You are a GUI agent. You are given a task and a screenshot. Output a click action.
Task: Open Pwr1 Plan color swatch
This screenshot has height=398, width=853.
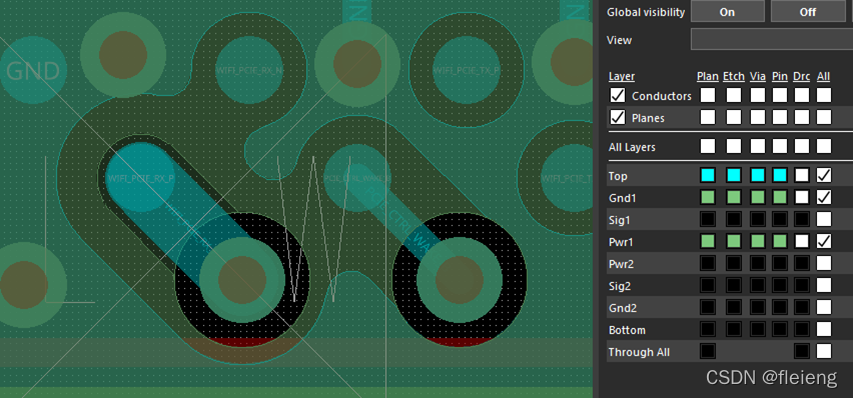tap(707, 241)
